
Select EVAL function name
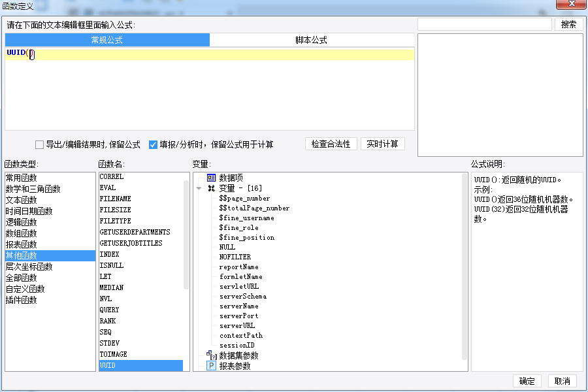coord(141,188)
